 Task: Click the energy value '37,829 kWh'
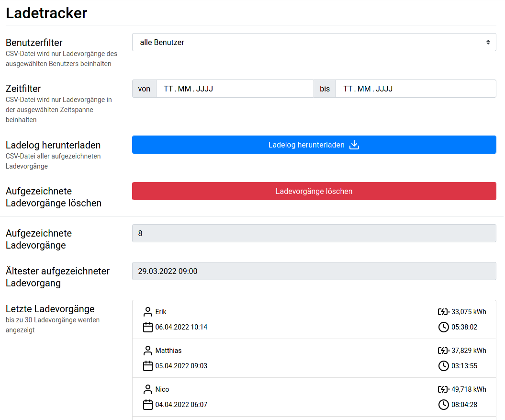pyautogui.click(x=469, y=351)
